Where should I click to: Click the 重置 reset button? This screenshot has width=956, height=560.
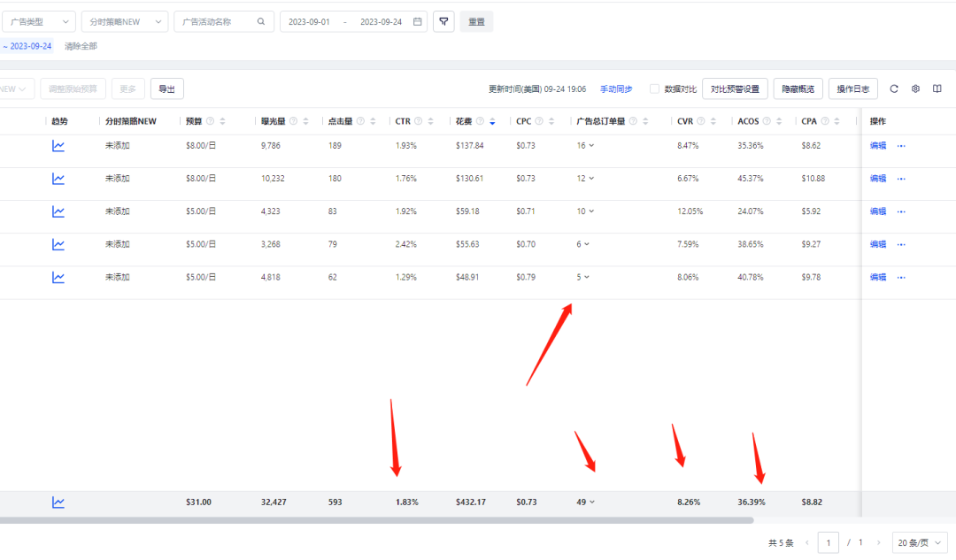click(476, 22)
